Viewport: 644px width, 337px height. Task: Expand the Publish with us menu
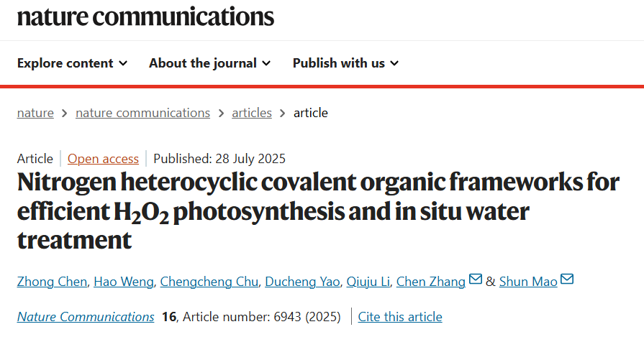click(x=345, y=63)
